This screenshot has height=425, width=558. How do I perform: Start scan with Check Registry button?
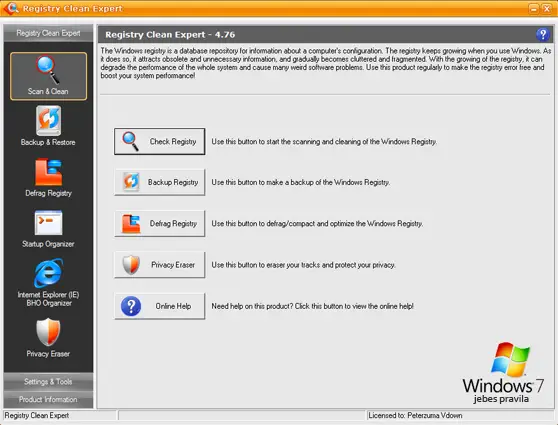coord(159,141)
